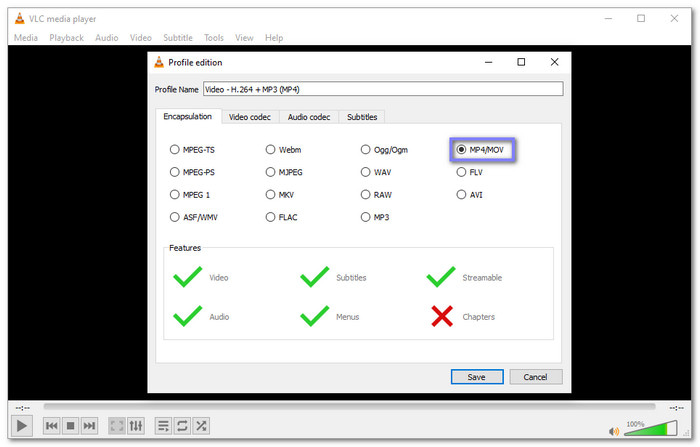Image resolution: width=700 pixels, height=447 pixels.
Task: Select the Ogg/Ogm radio button
Action: tap(366, 150)
